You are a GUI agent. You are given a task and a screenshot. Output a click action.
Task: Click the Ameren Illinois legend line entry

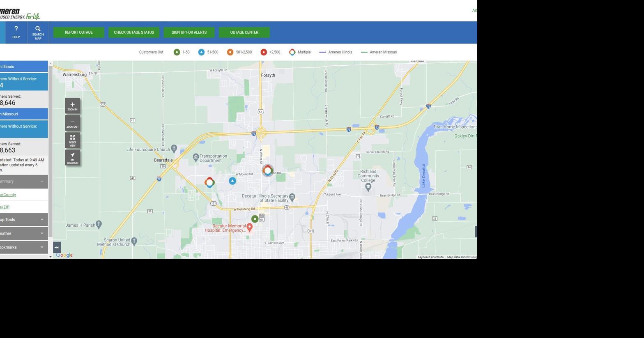tap(336, 52)
